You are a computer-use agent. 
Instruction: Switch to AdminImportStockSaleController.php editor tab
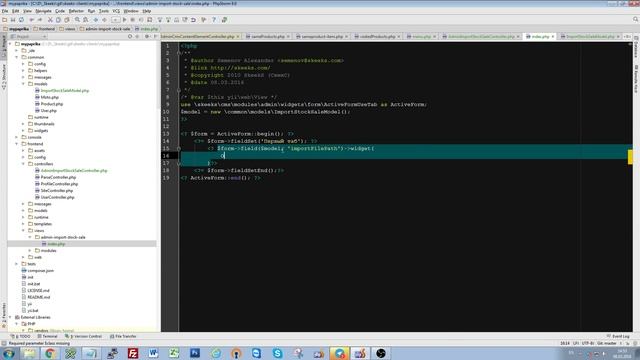[481, 36]
